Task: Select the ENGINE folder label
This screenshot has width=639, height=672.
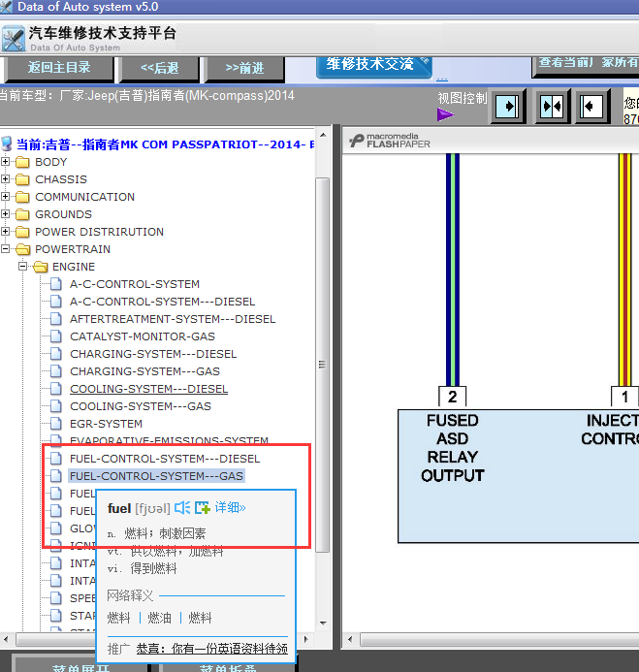Action: click(x=74, y=267)
